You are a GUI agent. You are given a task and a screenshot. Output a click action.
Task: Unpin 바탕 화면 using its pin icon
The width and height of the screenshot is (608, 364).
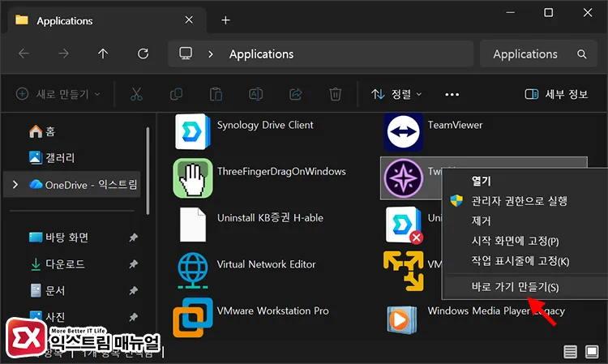[134, 238]
